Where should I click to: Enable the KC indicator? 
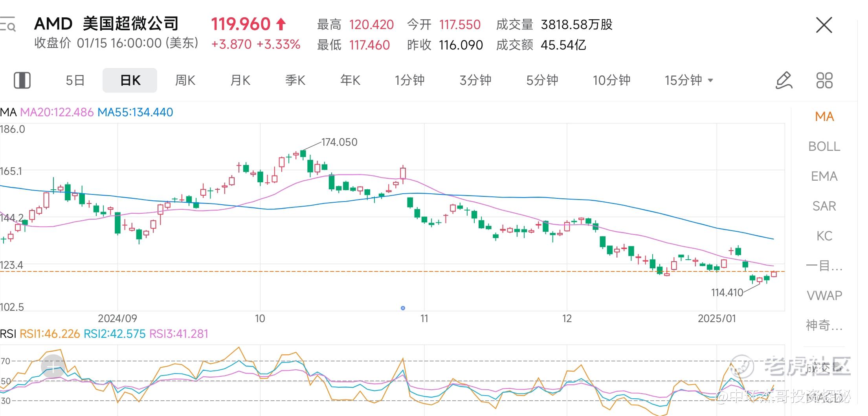pyautogui.click(x=824, y=236)
